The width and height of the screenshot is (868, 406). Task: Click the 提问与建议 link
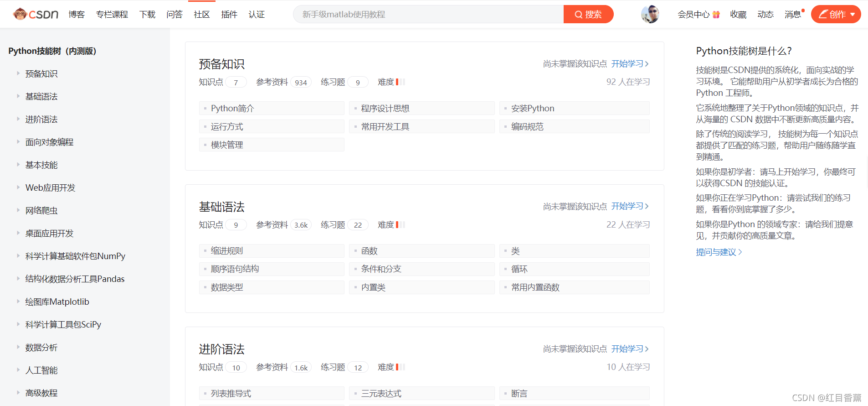pos(719,252)
